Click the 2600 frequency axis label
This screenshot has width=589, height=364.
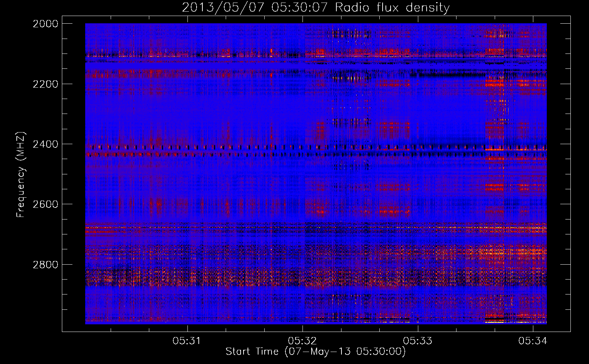click(x=46, y=204)
